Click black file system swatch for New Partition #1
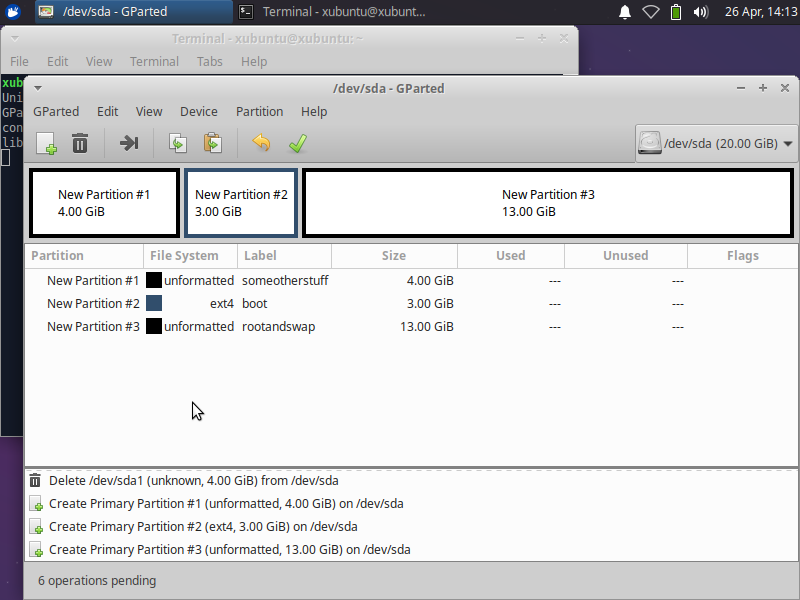The image size is (800, 600). tap(154, 281)
